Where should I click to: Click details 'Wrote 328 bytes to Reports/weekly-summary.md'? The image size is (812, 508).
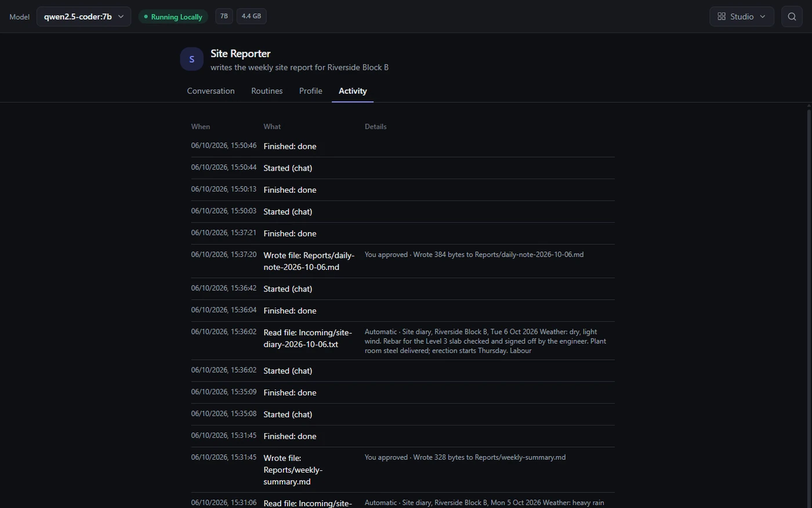click(465, 457)
